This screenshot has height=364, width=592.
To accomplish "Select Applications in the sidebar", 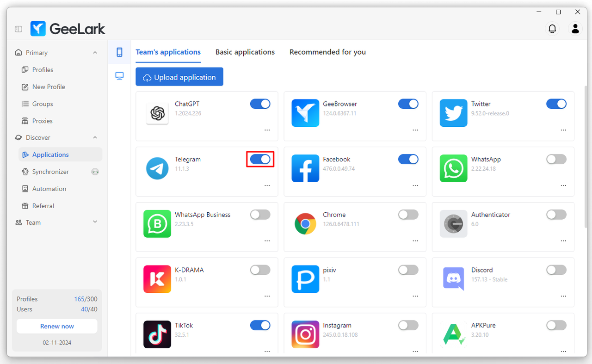I will 60,154.
